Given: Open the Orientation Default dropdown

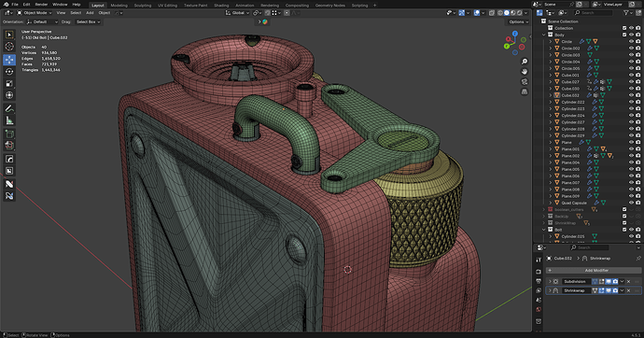Looking at the screenshot, I should click(x=42, y=21).
